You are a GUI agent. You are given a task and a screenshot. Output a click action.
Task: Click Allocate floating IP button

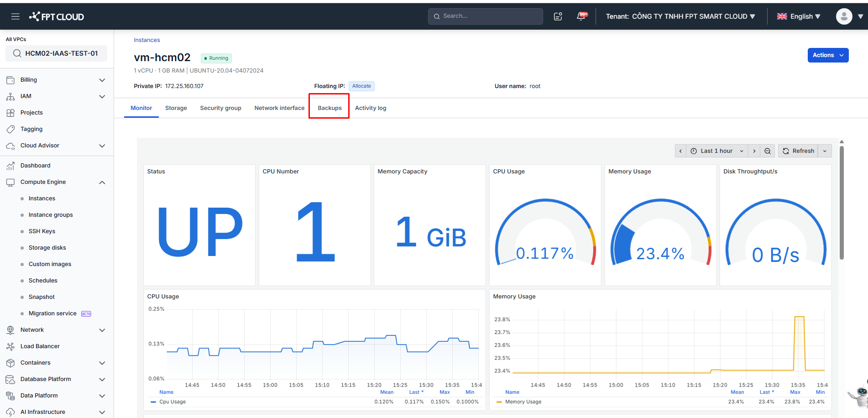[x=361, y=86]
